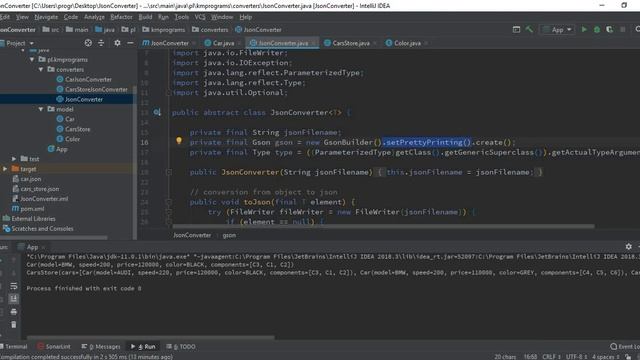Open the Build menu

point(145,17)
